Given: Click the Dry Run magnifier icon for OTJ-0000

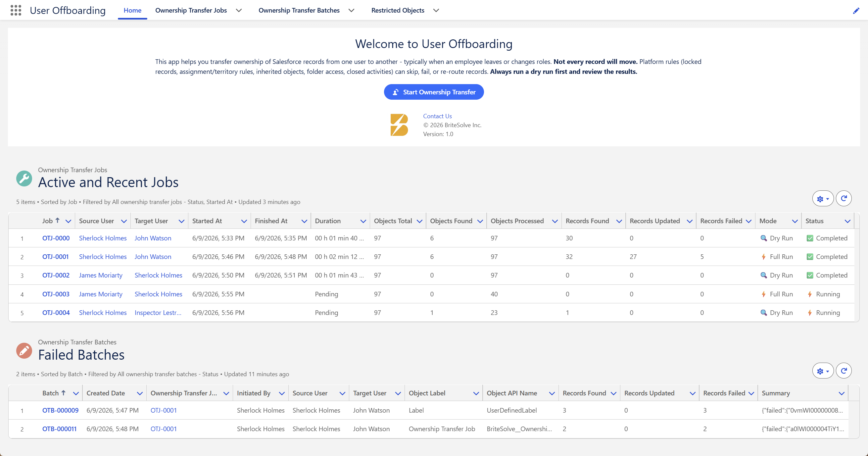Looking at the screenshot, I should (763, 238).
